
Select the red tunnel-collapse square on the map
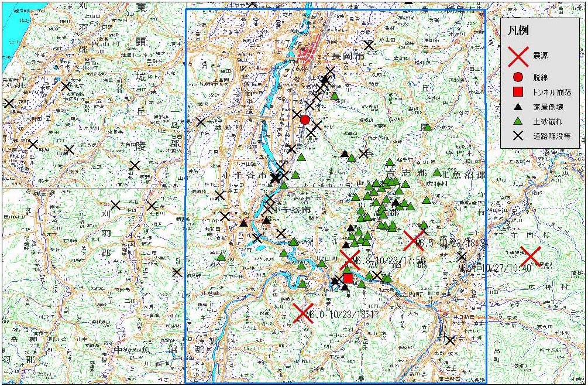pos(348,278)
